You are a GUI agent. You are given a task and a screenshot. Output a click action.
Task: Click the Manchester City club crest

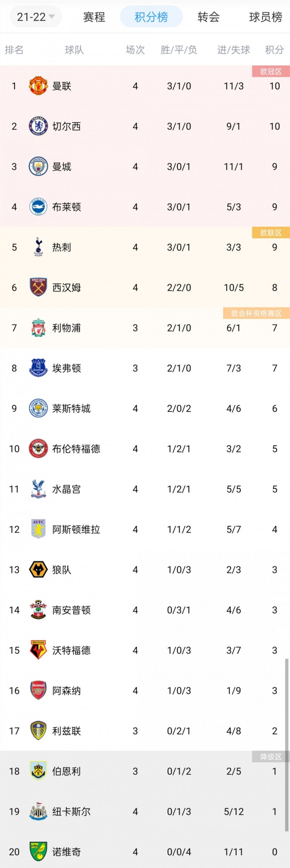[x=38, y=166]
